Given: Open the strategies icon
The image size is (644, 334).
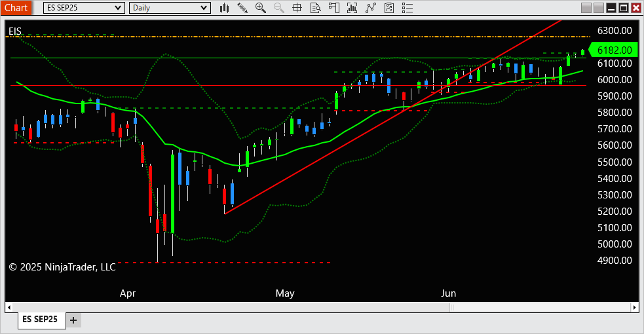Looking at the screenshot, I should [389, 8].
